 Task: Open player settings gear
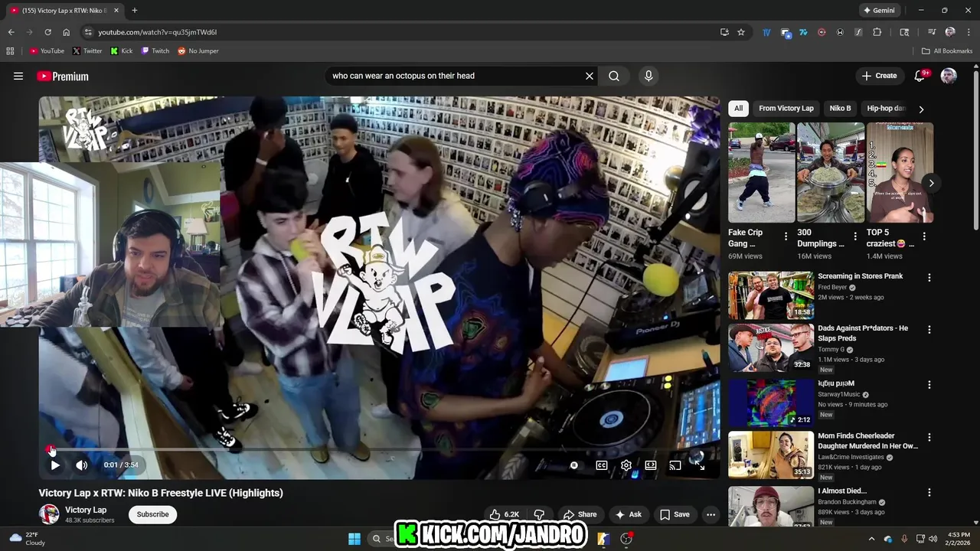tap(626, 465)
